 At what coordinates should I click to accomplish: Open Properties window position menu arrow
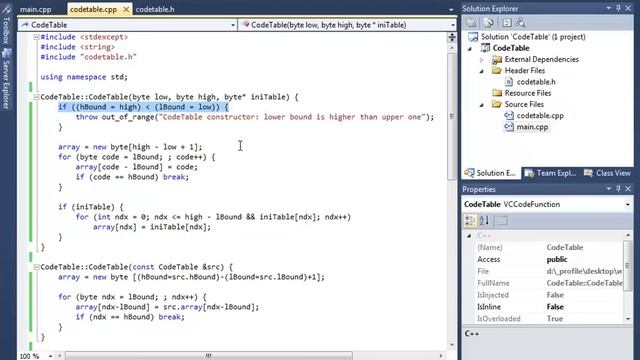coord(609,189)
